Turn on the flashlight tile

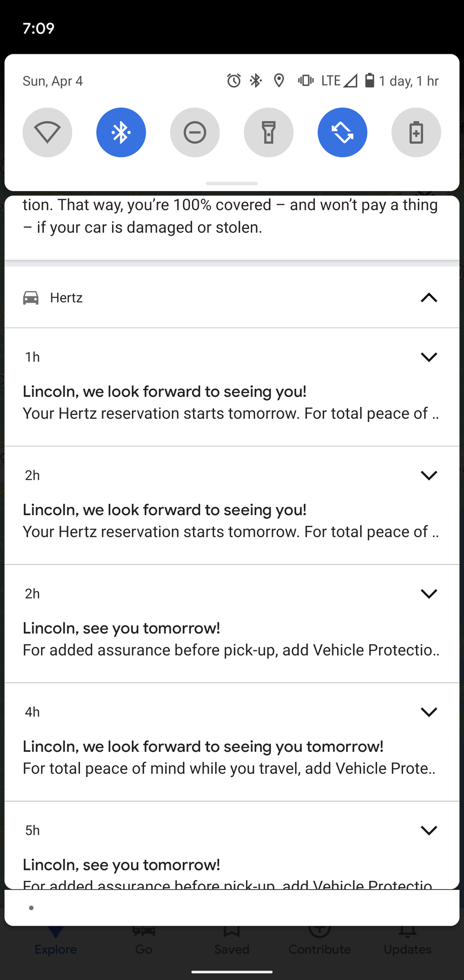pos(269,132)
